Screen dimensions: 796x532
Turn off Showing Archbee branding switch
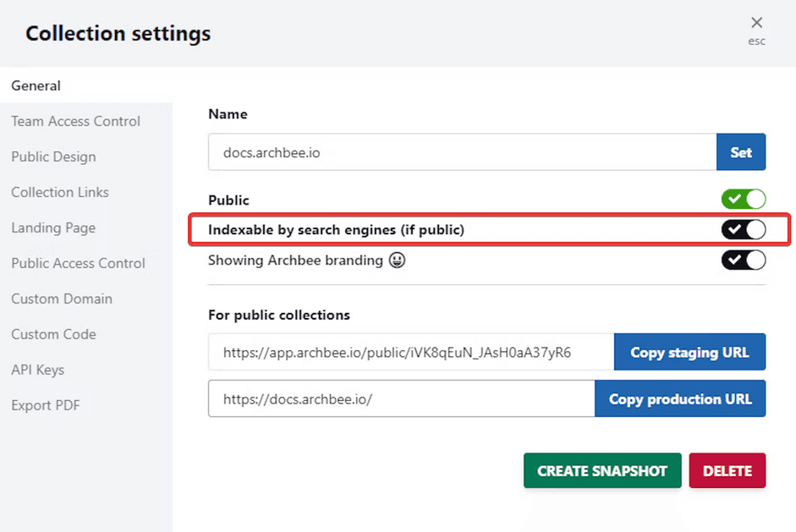(743, 260)
